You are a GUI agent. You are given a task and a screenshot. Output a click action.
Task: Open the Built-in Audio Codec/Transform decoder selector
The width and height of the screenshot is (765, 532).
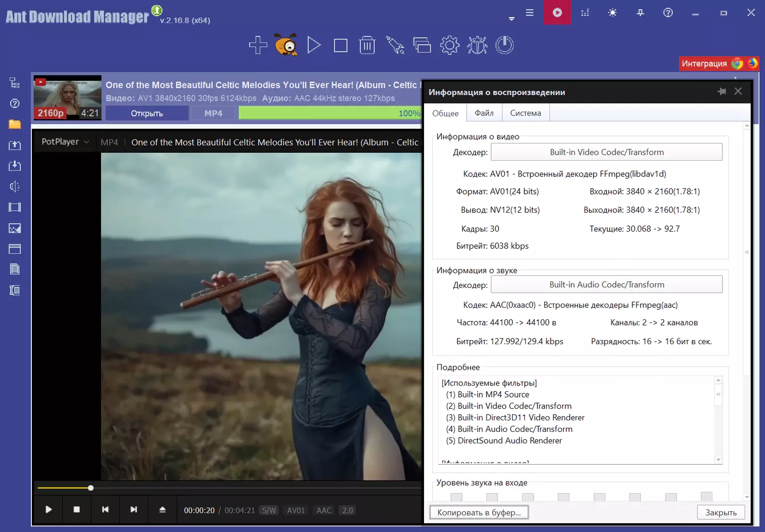click(606, 285)
